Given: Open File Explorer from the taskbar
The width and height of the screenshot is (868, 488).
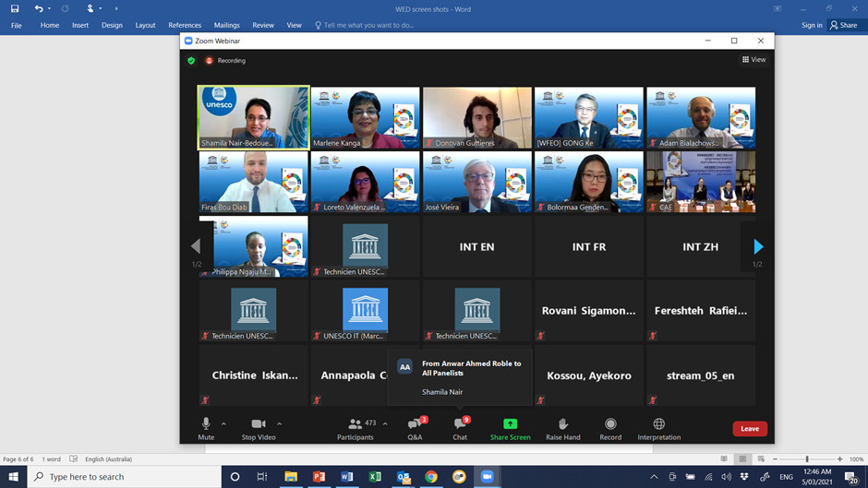Looking at the screenshot, I should [x=291, y=476].
